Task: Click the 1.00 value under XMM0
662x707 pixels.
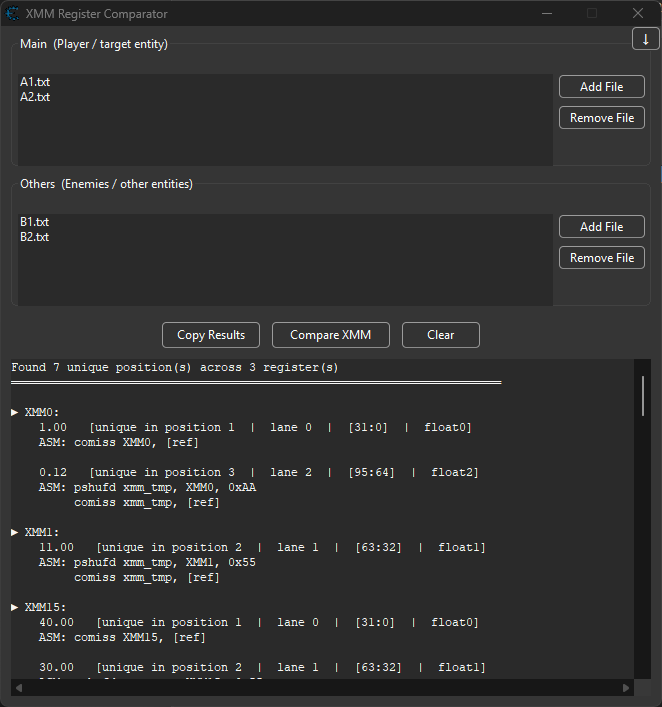Action: point(53,427)
